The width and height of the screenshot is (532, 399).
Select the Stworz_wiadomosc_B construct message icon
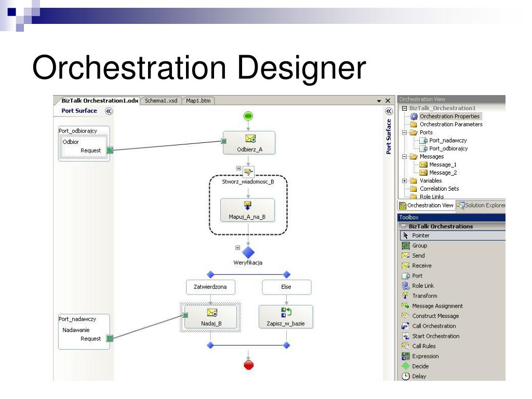[x=248, y=171]
